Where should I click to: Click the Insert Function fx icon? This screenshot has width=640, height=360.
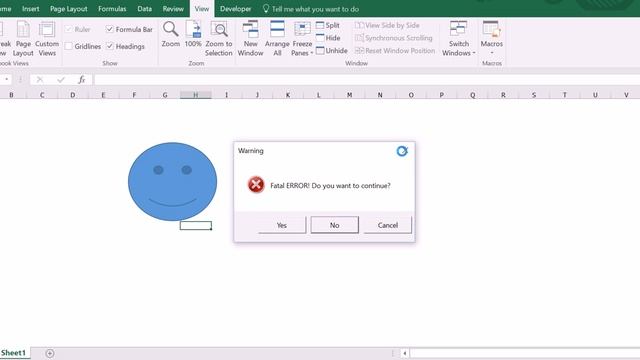82,80
